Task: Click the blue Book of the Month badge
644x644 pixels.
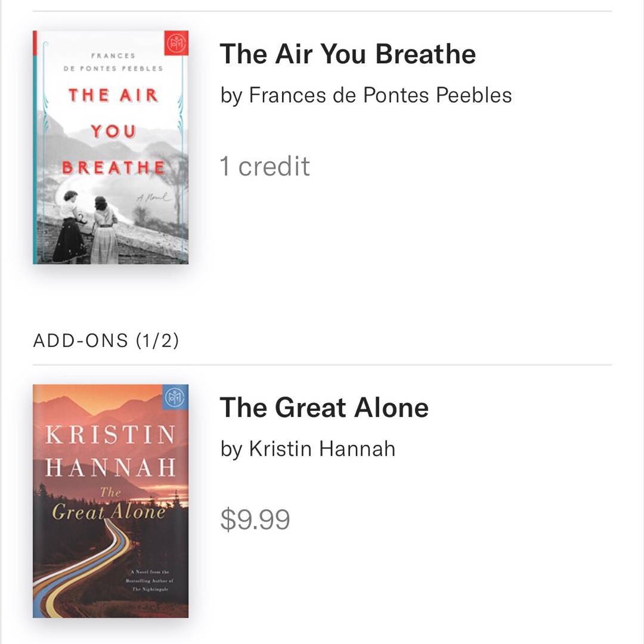Action: click(175, 397)
